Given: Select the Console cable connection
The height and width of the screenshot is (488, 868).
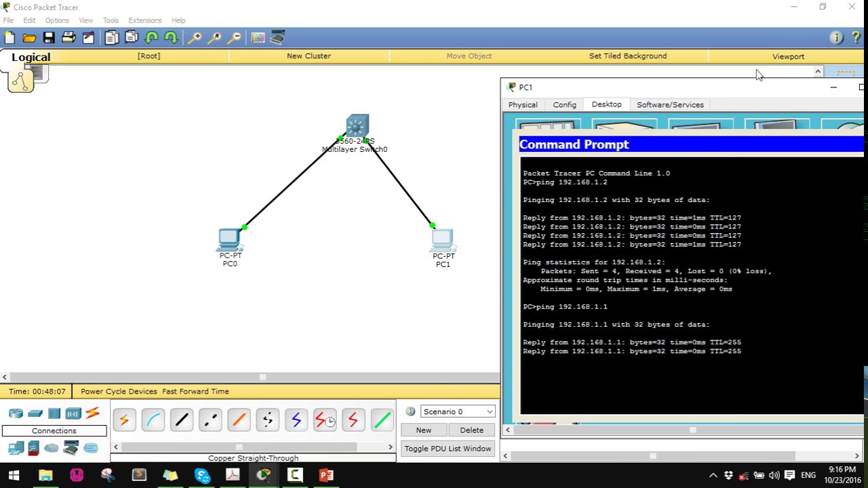Looking at the screenshot, I should click(153, 420).
